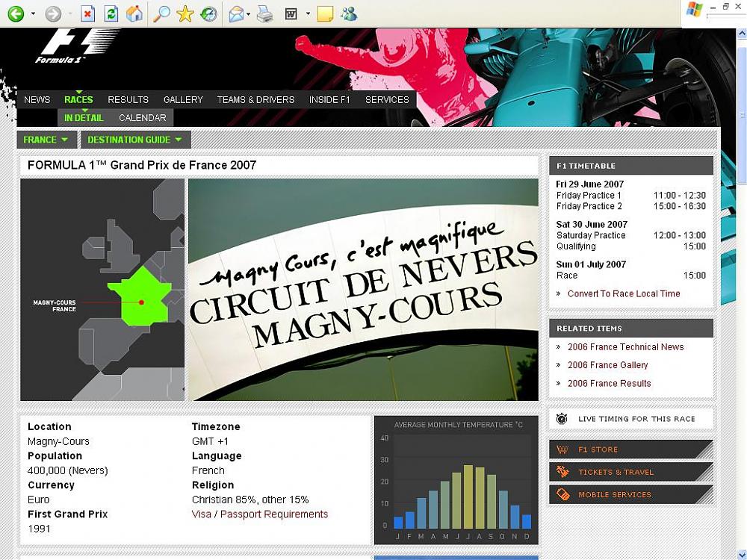Open TEAMS & DRIVERS navigation item

tap(255, 99)
